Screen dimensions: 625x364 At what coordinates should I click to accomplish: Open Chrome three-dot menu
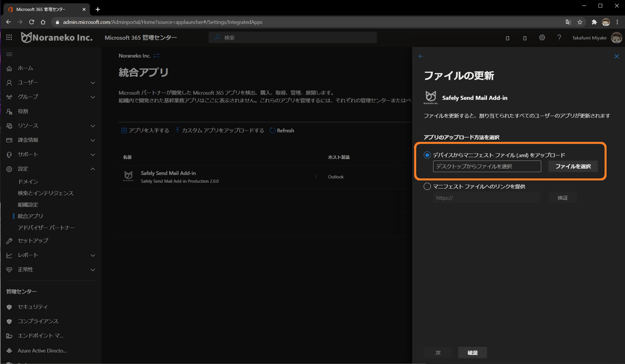(x=617, y=22)
